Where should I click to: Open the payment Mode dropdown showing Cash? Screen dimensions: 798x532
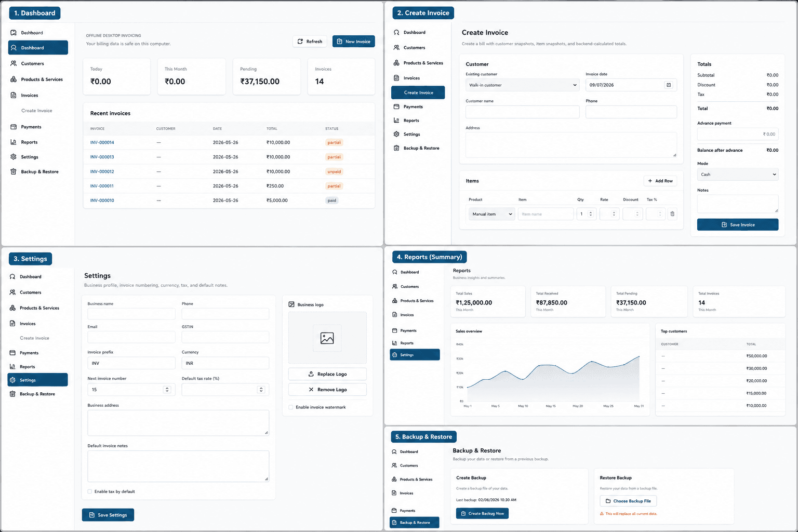click(x=738, y=175)
